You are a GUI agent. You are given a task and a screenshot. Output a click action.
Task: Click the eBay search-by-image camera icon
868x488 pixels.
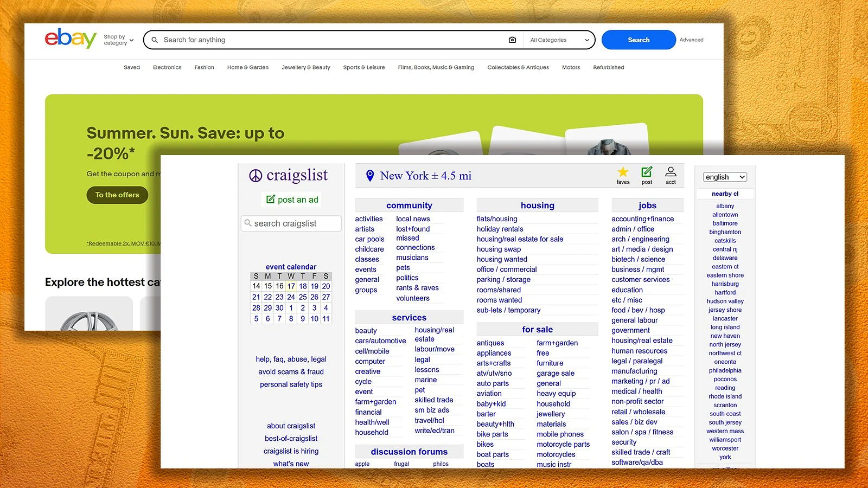pyautogui.click(x=512, y=40)
